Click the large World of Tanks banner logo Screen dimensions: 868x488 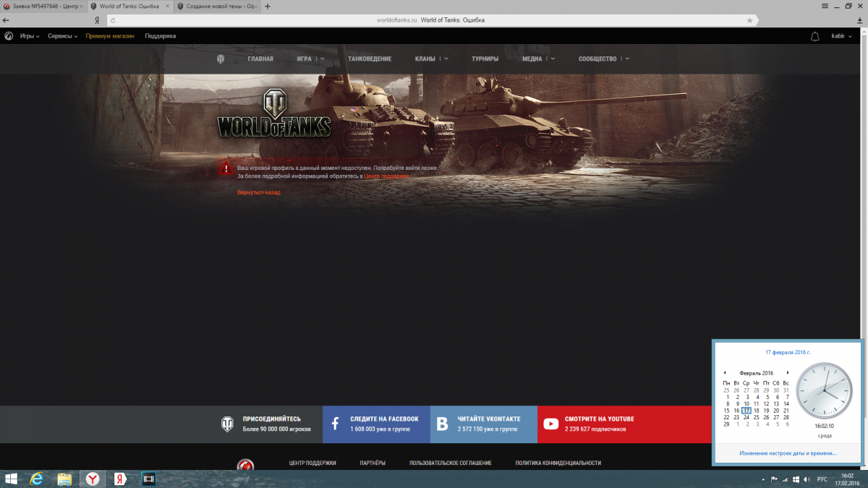274,114
